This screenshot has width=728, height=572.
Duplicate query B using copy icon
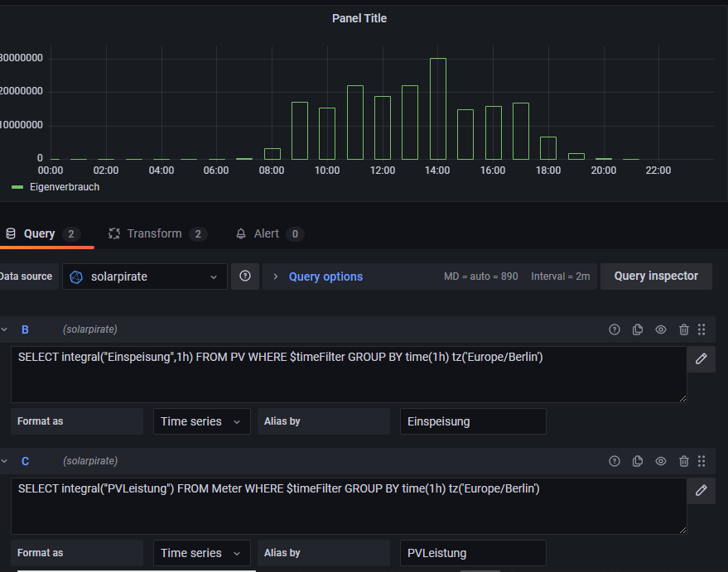point(637,329)
